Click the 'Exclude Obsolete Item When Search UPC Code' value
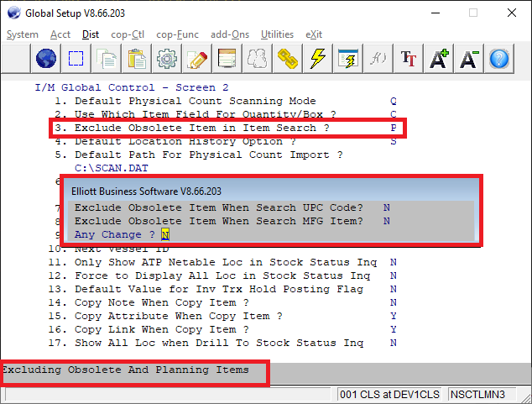The image size is (532, 404). click(x=386, y=207)
